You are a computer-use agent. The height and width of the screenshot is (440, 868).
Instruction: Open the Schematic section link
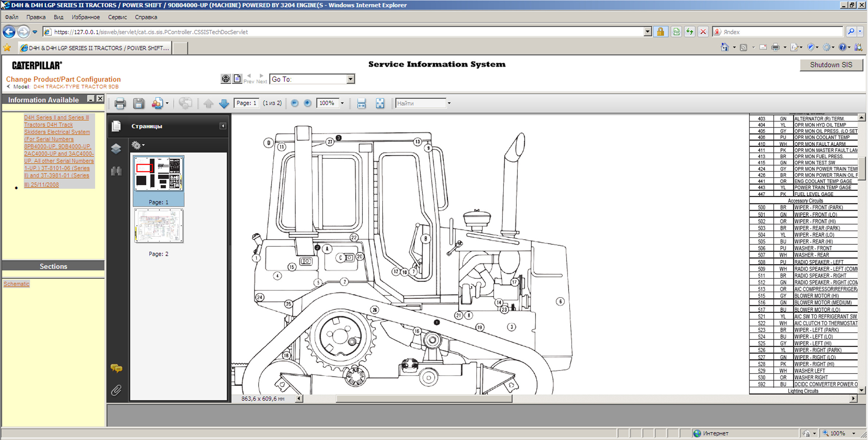click(x=17, y=284)
